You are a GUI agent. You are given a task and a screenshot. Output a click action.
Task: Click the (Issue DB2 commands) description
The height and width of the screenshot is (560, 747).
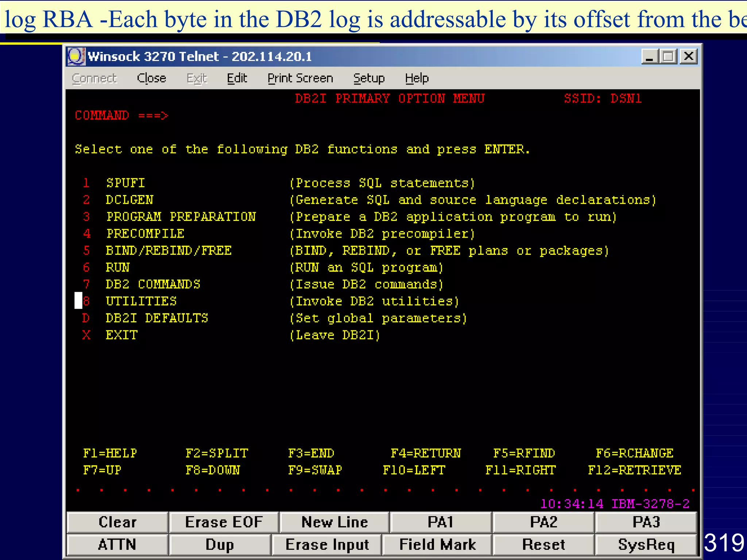(367, 284)
